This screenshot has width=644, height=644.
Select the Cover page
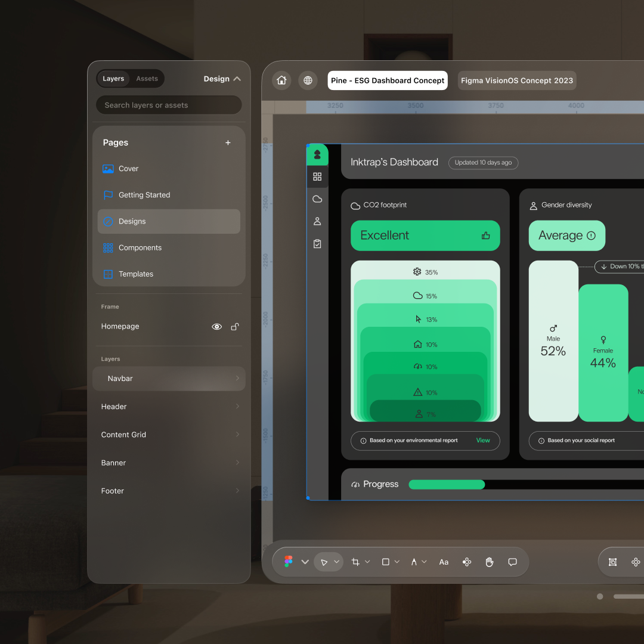[x=169, y=168]
